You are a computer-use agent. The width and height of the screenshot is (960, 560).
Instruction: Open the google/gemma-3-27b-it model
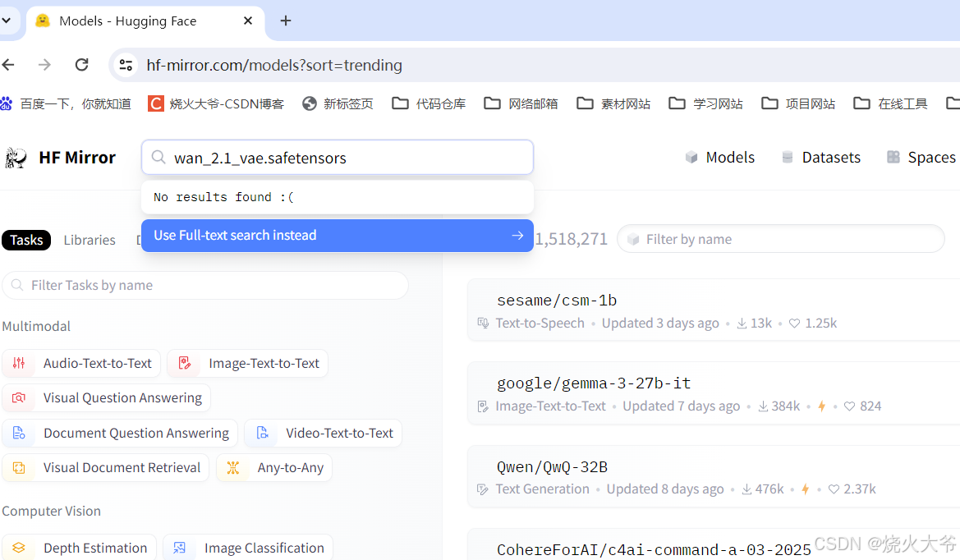[x=594, y=383]
